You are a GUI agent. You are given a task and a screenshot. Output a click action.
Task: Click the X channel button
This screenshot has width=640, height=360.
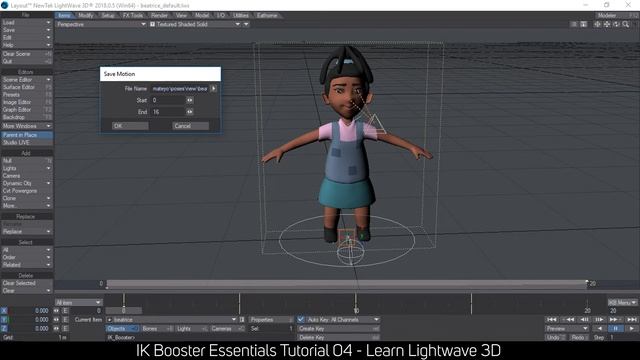(x=4, y=311)
